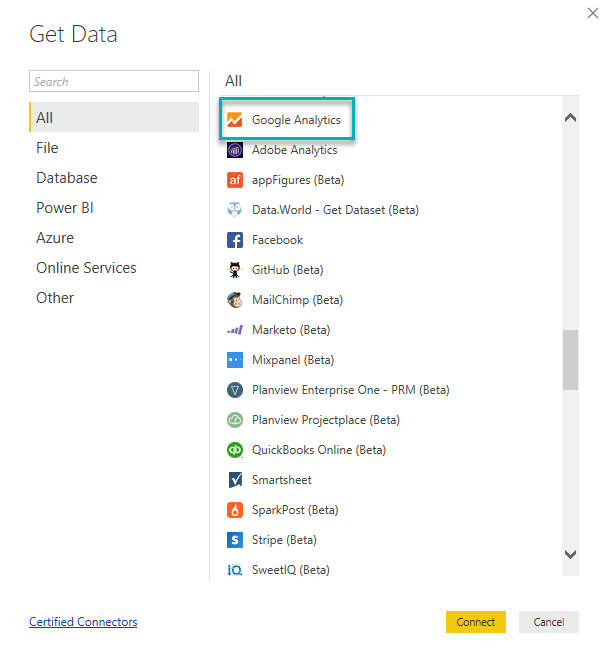609x662 pixels.
Task: Click the appFigures orange icon
Action: coord(235,180)
